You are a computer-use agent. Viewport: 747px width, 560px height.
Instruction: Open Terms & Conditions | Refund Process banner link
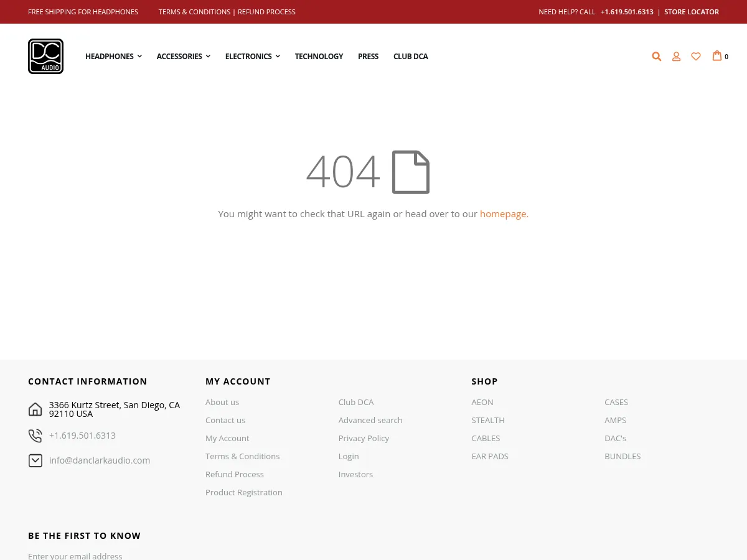227,12
